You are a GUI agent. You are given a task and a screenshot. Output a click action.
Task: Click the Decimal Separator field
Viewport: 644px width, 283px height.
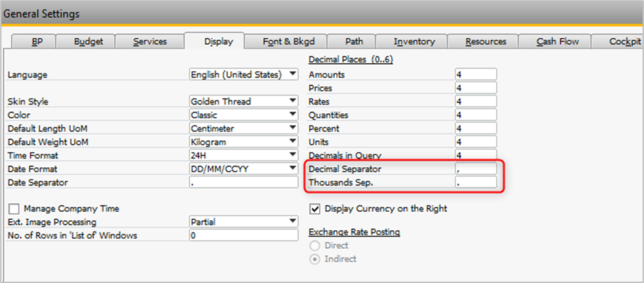(x=475, y=169)
